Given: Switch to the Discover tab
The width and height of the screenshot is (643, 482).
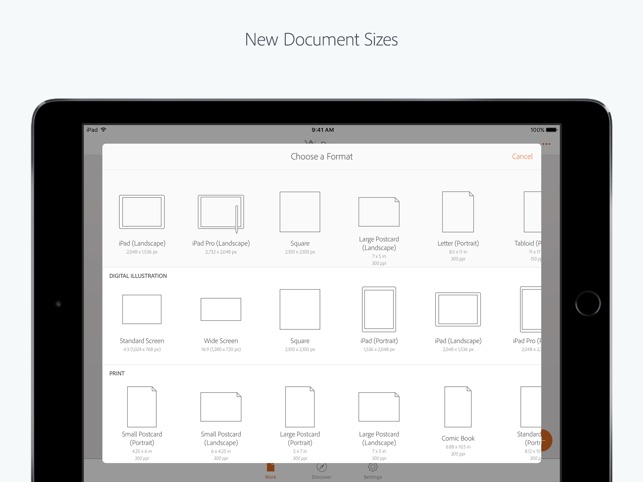Looking at the screenshot, I should 322,471.
